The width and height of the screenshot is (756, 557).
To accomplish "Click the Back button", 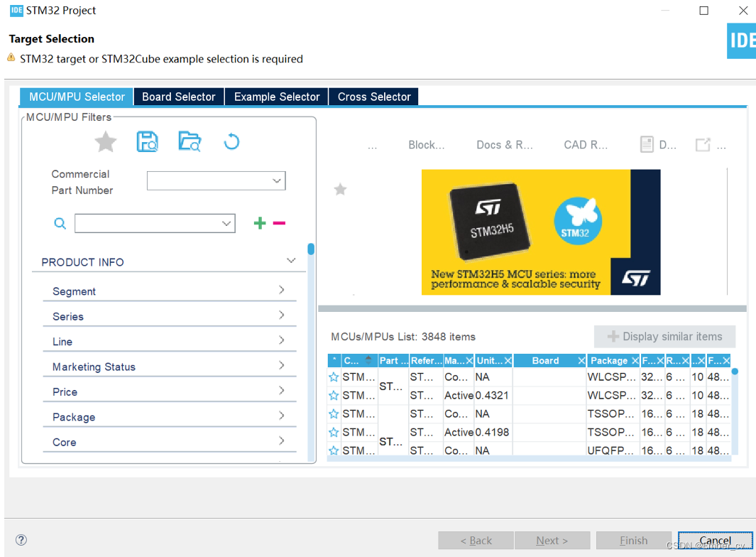I will 476,541.
